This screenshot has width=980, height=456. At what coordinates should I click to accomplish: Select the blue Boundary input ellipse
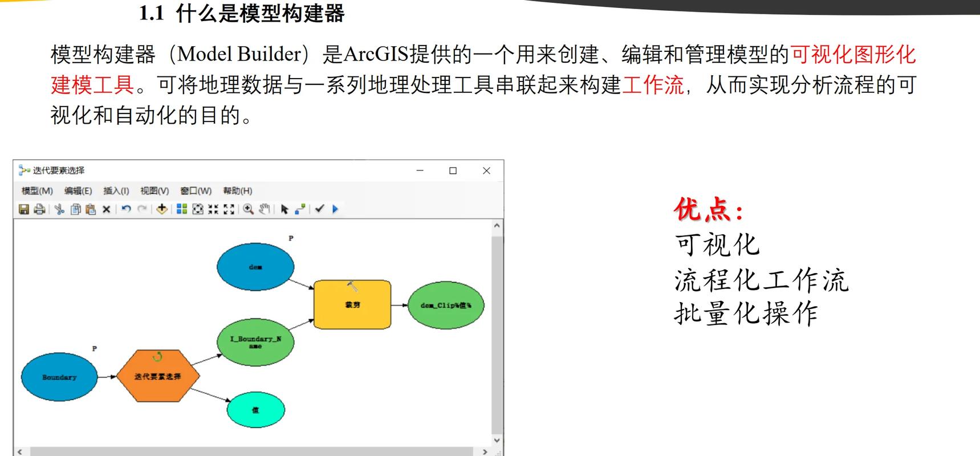[x=59, y=377]
